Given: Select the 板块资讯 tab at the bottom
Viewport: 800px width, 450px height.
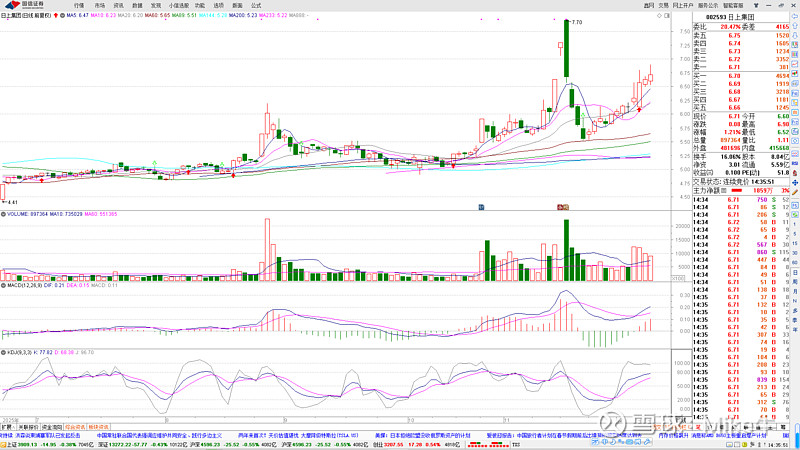Looking at the screenshot, I should coord(98,427).
